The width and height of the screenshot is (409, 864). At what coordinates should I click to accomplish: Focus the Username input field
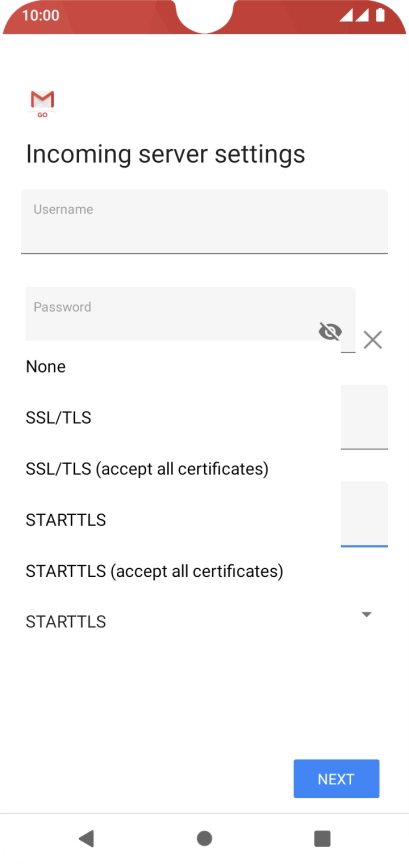coord(204,222)
